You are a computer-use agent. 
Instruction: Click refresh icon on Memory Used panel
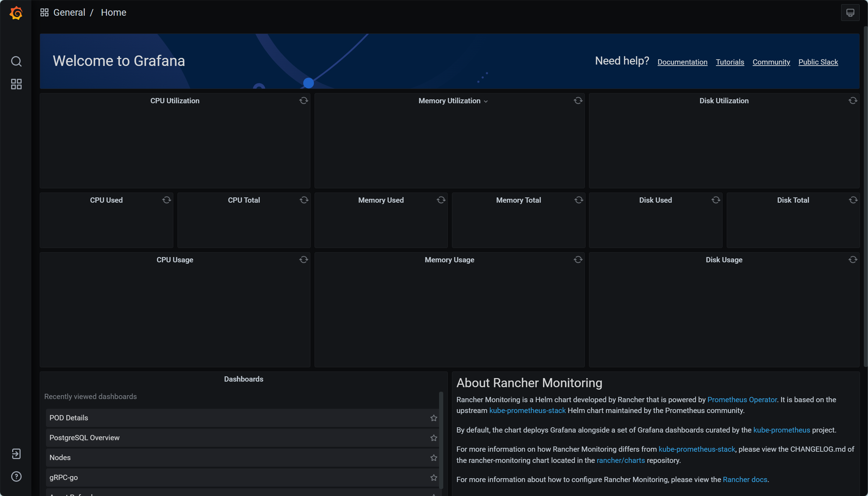click(441, 200)
